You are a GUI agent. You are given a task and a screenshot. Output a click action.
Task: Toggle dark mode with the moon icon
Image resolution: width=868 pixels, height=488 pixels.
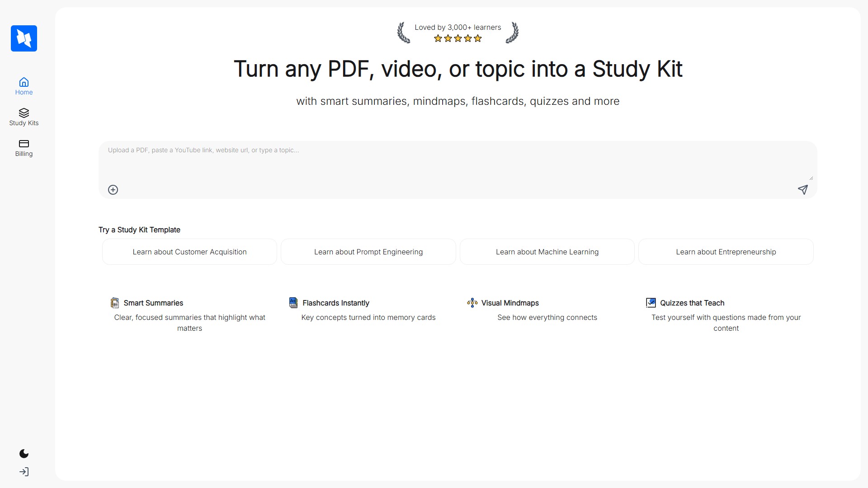point(24,454)
